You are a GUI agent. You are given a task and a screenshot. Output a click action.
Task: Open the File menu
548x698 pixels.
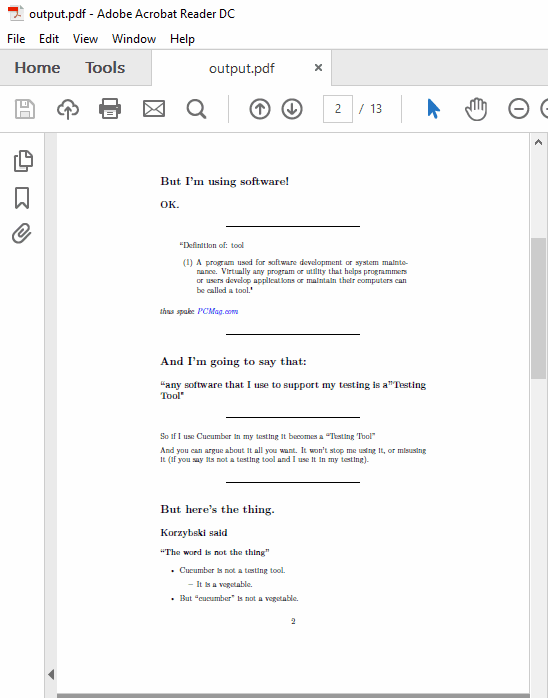click(16, 39)
